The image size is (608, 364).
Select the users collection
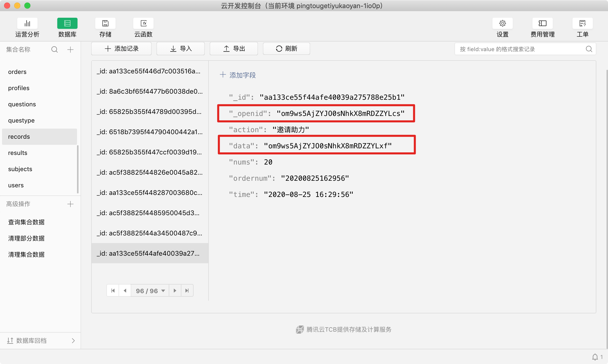(x=16, y=185)
